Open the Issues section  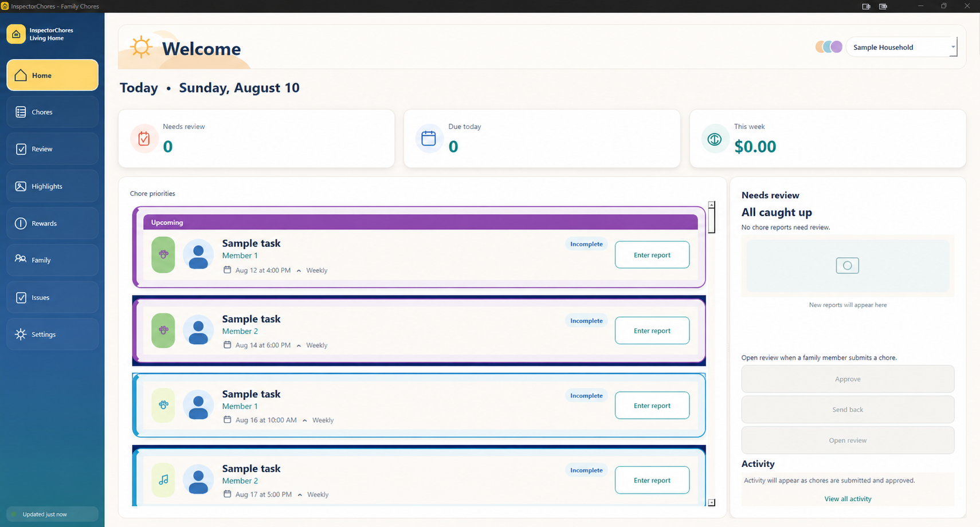[52, 297]
